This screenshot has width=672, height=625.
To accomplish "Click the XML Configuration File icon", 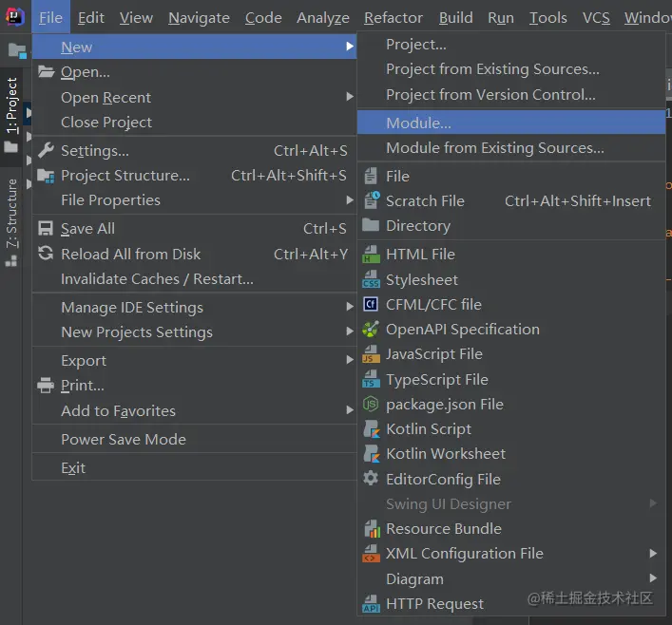I will pos(371,554).
